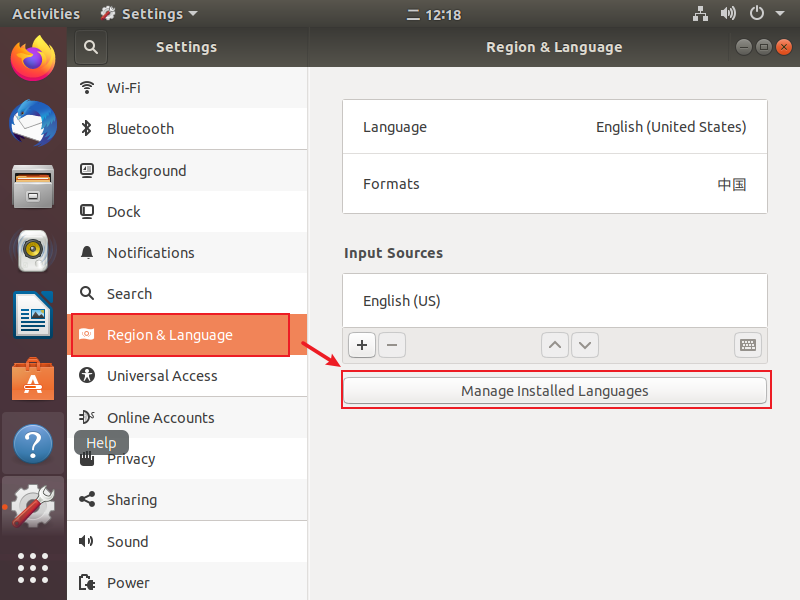Launch Rhythmbox speaker icon in dock
The image size is (800, 600).
(33, 251)
